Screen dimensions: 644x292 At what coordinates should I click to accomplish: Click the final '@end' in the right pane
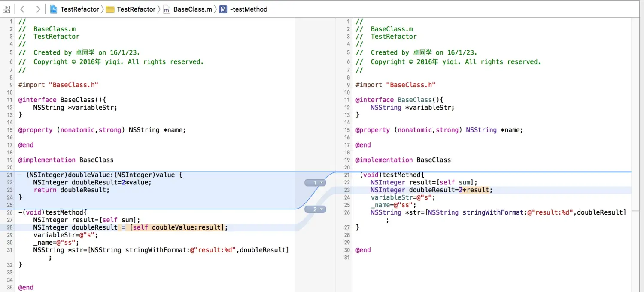(x=363, y=250)
